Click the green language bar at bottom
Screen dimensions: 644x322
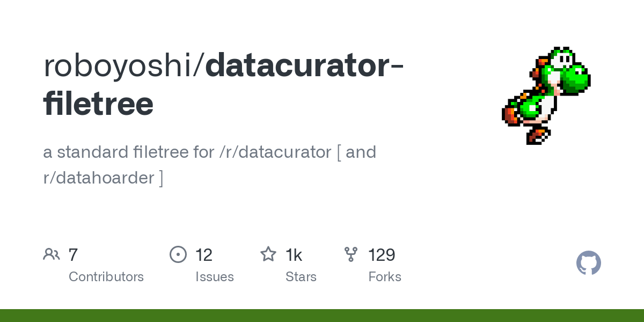[322, 316]
